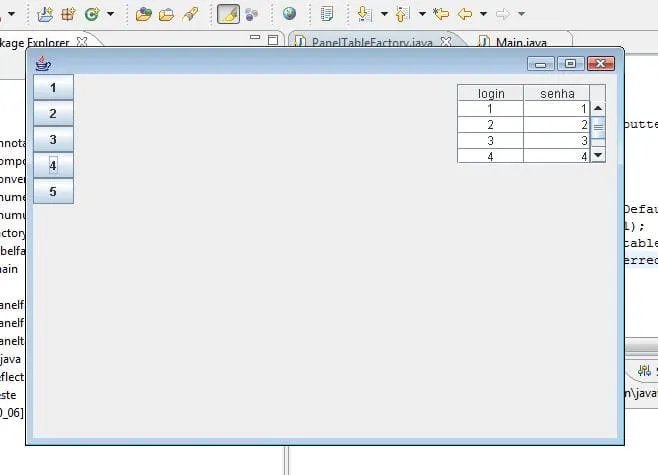
Task: Close the Java application window
Action: (601, 64)
